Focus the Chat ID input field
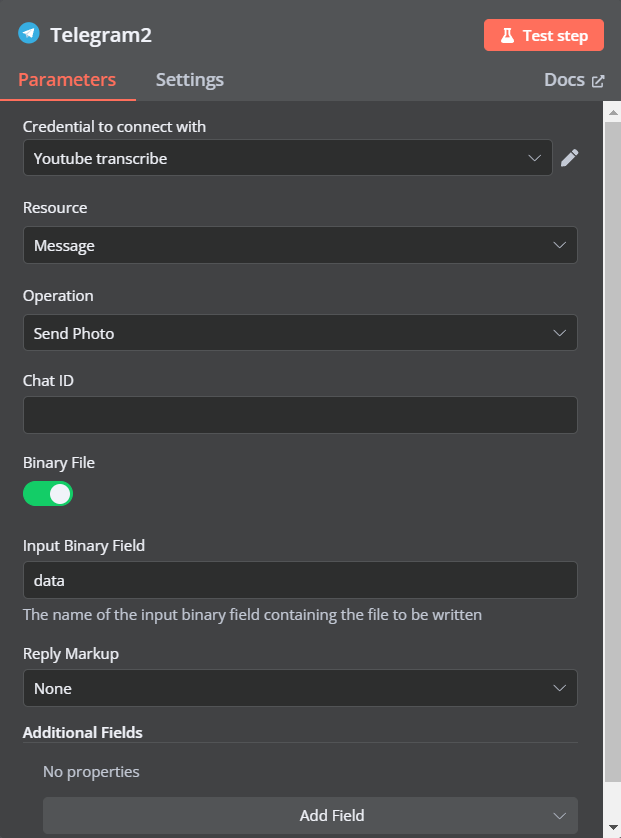The height and width of the screenshot is (838, 621). [300, 415]
